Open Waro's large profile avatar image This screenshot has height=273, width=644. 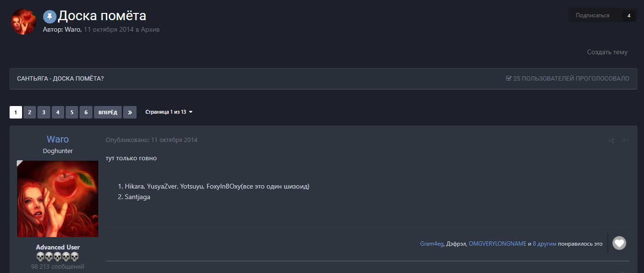tap(57, 199)
